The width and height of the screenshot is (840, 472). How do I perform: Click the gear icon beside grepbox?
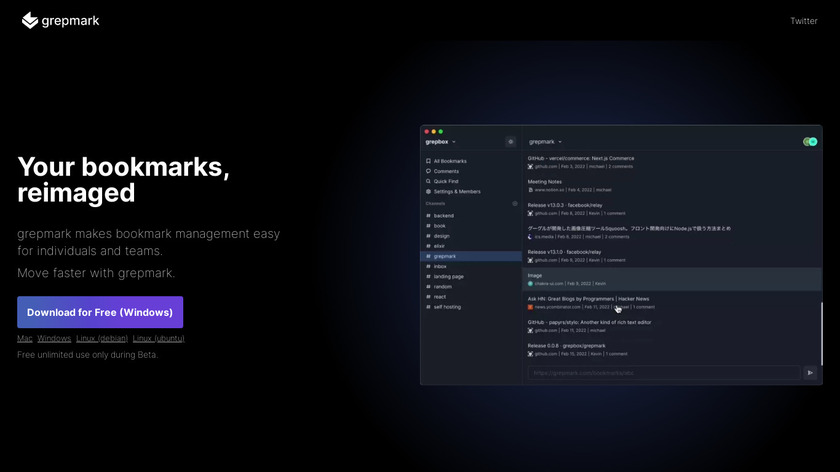(511, 142)
